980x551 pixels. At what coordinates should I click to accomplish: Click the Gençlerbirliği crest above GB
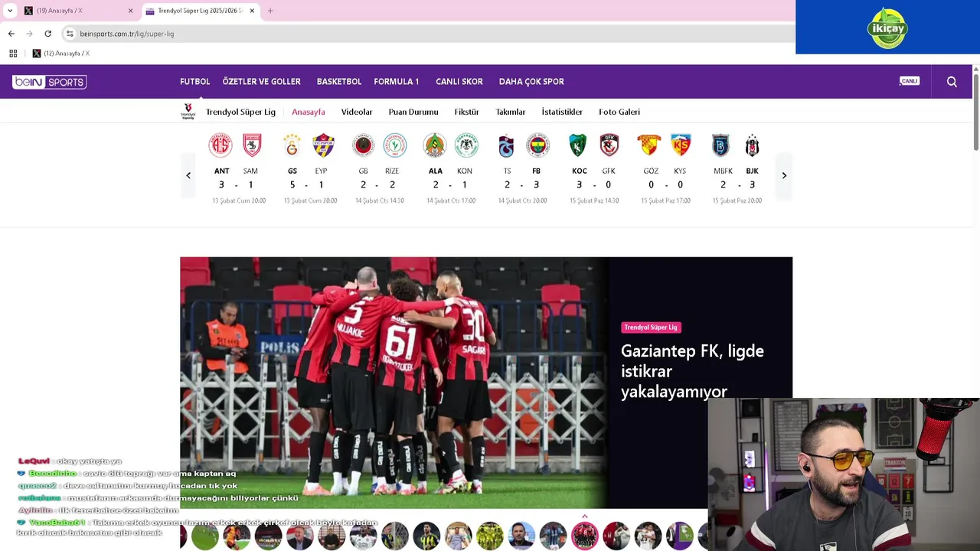(x=363, y=145)
